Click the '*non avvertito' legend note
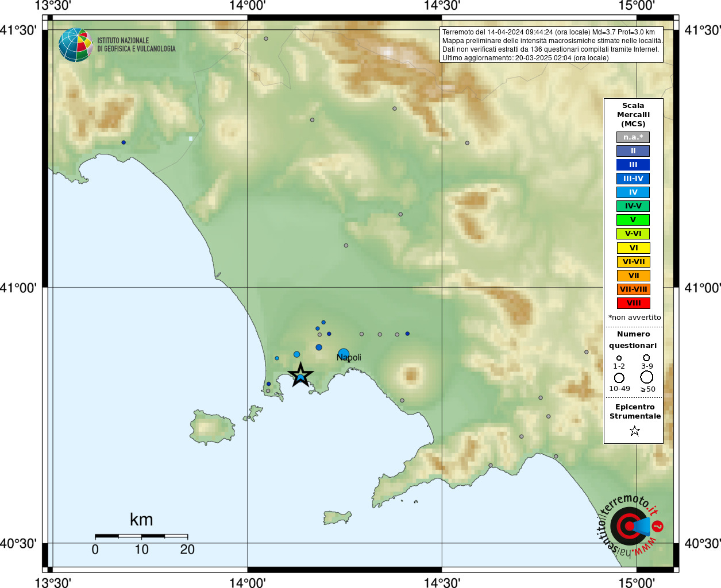The image size is (721, 588). pyautogui.click(x=634, y=318)
